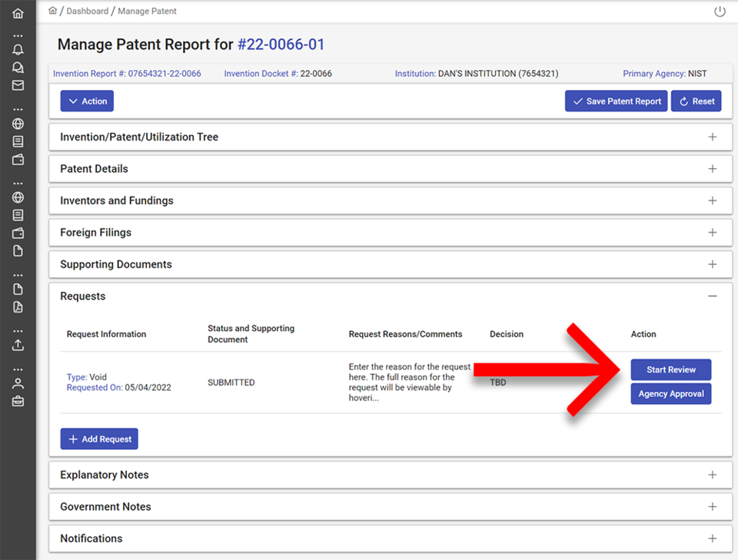Collapse the Requests section
Image resolution: width=738 pixels, height=560 pixels.
click(x=712, y=297)
